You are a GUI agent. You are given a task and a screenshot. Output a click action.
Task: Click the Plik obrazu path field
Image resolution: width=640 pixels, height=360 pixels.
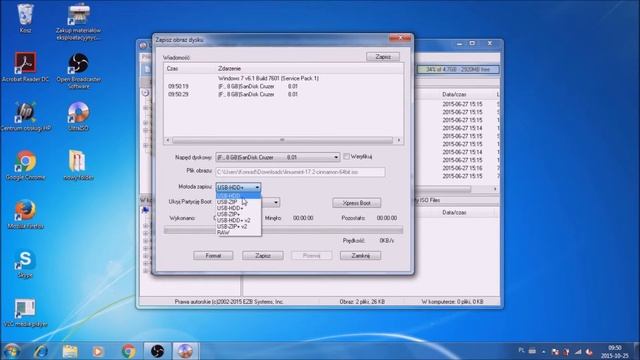coord(300,172)
